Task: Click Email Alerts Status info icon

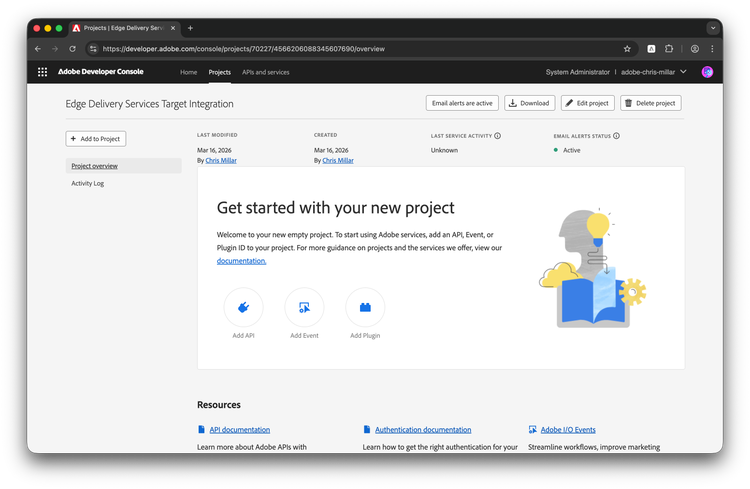Action: tap(616, 135)
